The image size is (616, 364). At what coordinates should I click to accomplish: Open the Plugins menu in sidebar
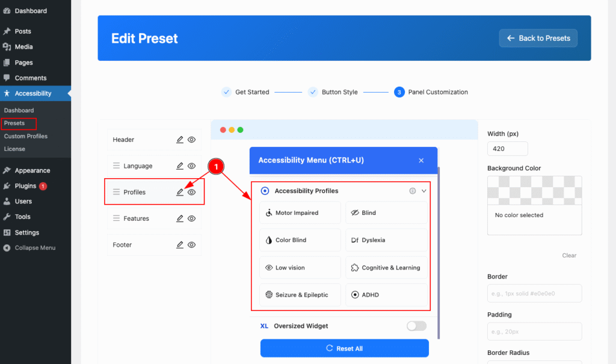[25, 186]
